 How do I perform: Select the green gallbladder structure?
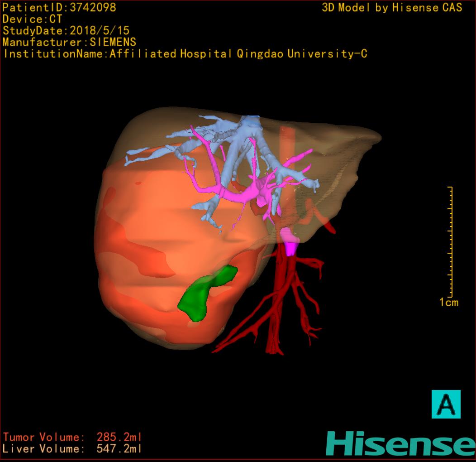point(203,294)
